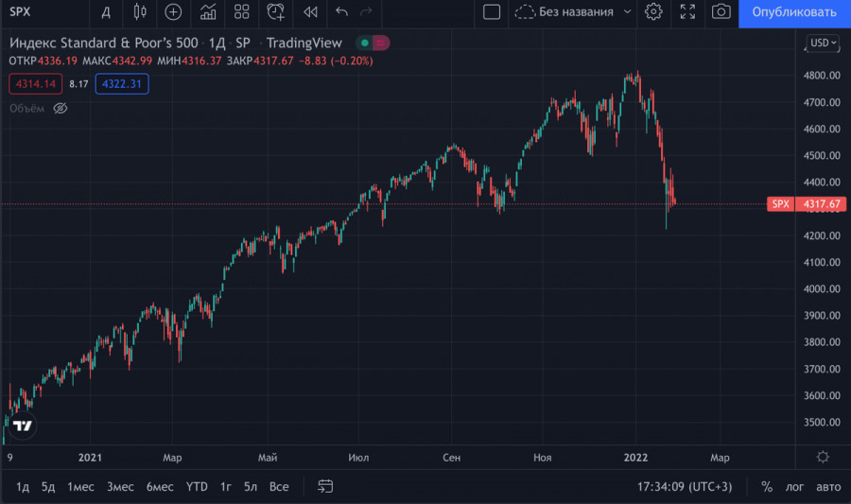Toggle the percent scale %
The height and width of the screenshot is (504, 851).
pos(766,487)
